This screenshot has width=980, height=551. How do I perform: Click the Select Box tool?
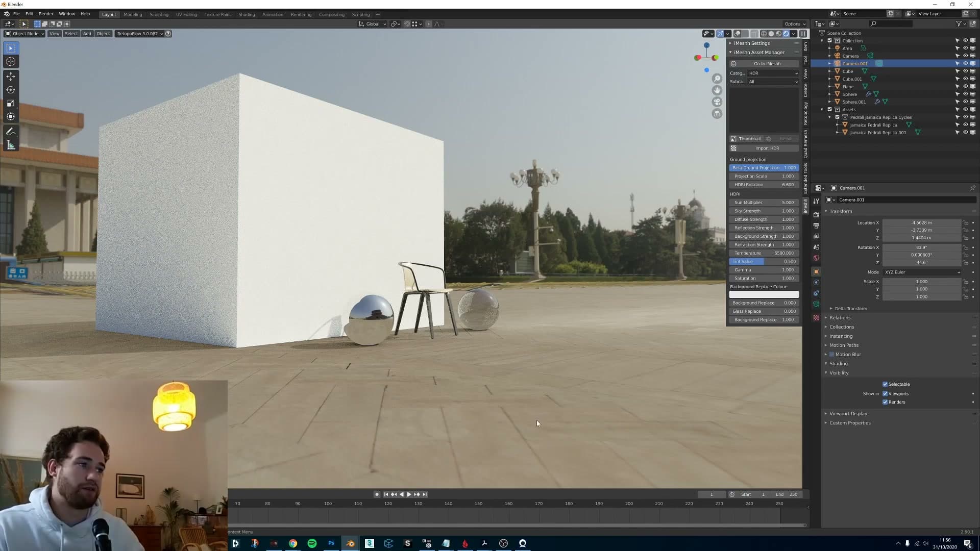pyautogui.click(x=11, y=48)
